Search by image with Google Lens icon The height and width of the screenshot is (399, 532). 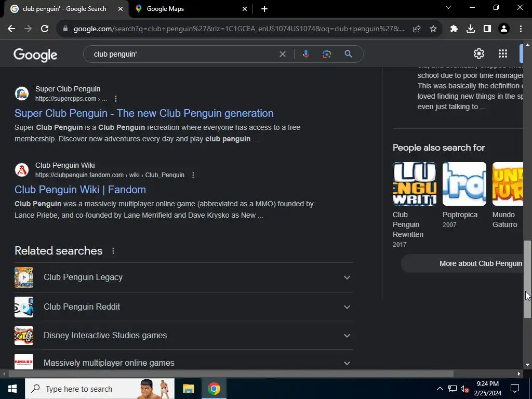pyautogui.click(x=326, y=54)
